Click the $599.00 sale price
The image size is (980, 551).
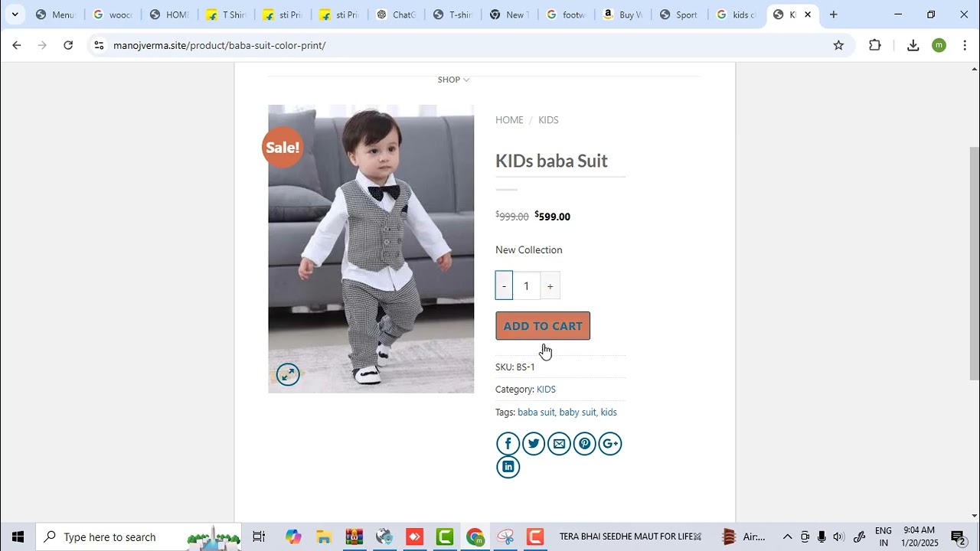552,217
